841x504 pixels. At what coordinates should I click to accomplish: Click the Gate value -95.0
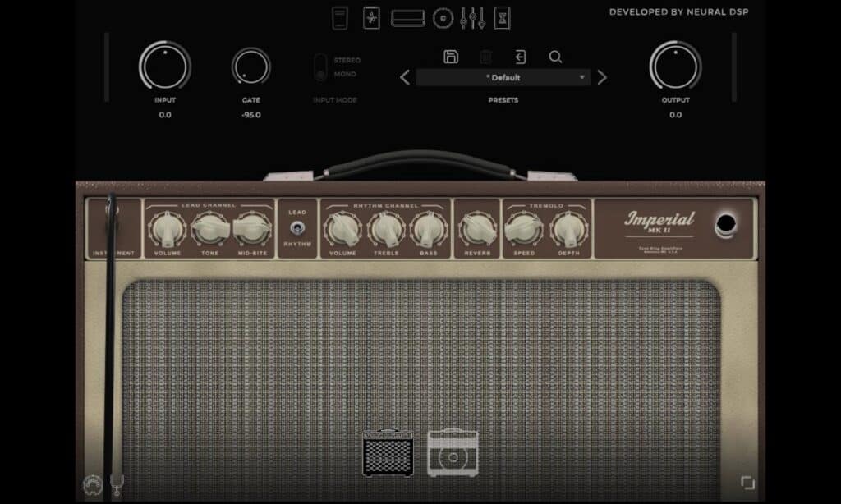[x=251, y=115]
